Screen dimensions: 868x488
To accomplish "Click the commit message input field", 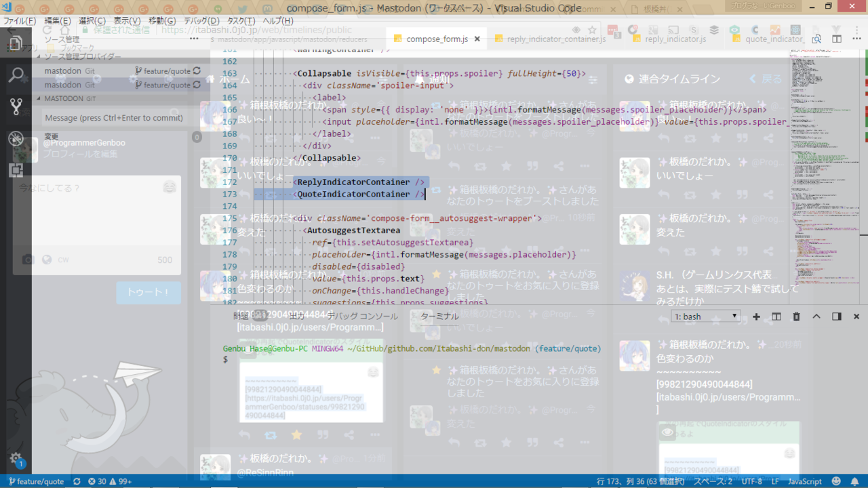I will [113, 118].
